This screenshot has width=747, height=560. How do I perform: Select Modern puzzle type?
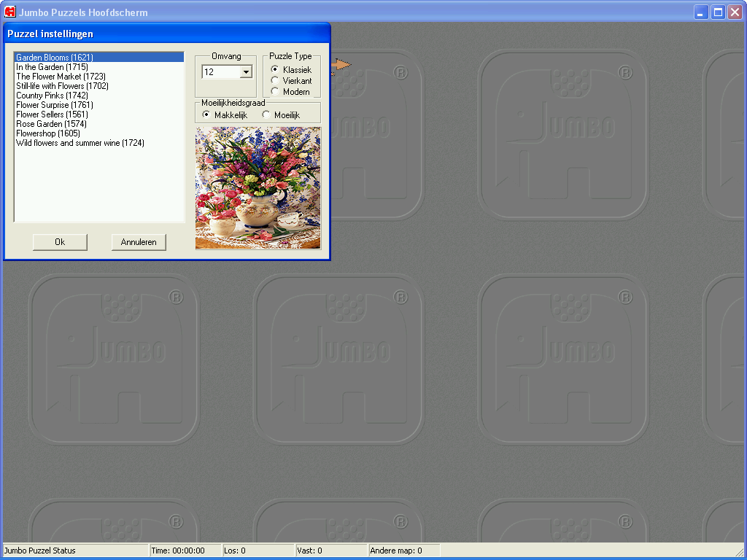pos(290,91)
